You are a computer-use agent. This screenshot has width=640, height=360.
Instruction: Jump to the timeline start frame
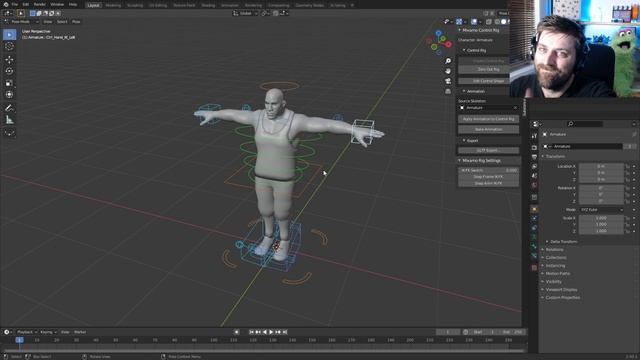[x=251, y=332]
